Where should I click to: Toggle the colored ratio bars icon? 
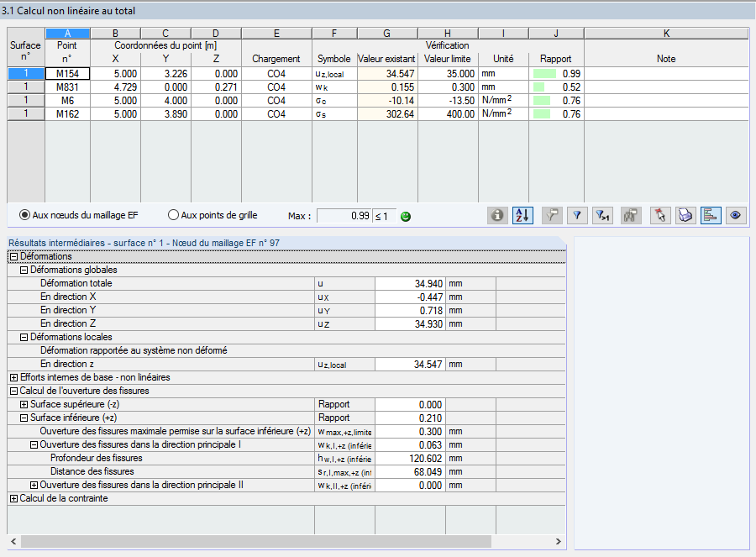710,216
